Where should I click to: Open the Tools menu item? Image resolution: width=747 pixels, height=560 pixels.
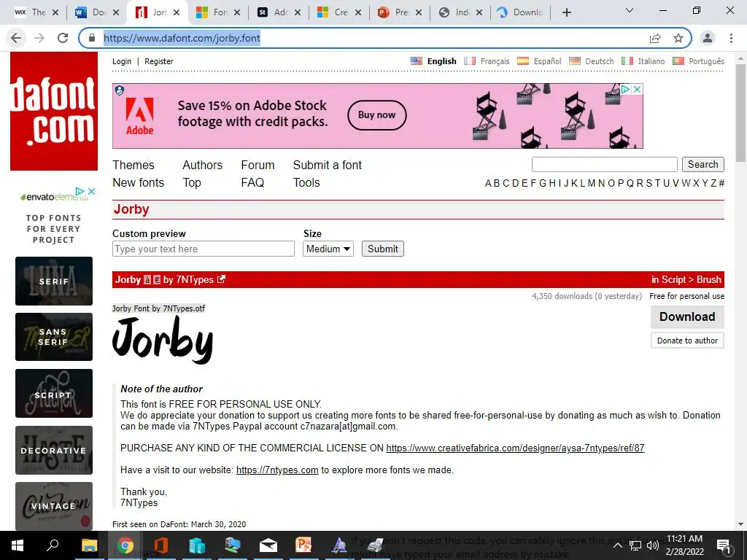pyautogui.click(x=306, y=183)
